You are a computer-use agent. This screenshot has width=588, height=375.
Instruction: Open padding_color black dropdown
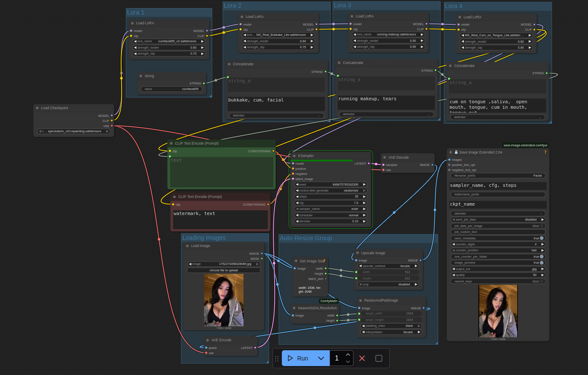pyautogui.click(x=391, y=326)
